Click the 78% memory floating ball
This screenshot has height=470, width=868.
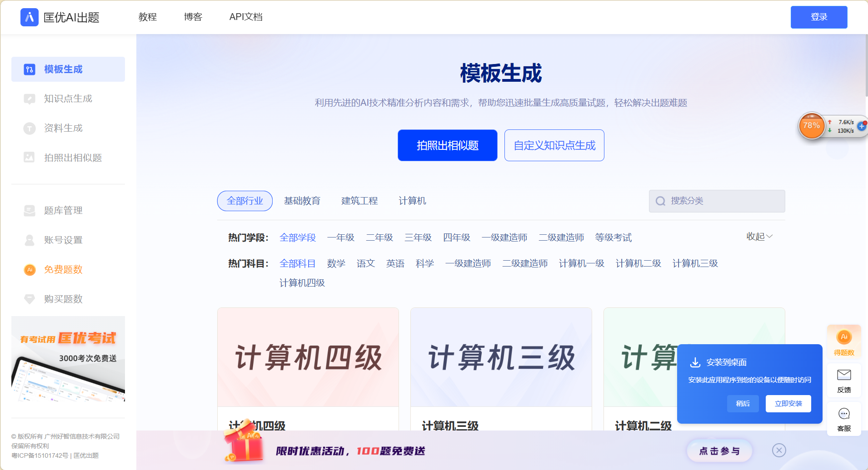click(x=812, y=126)
